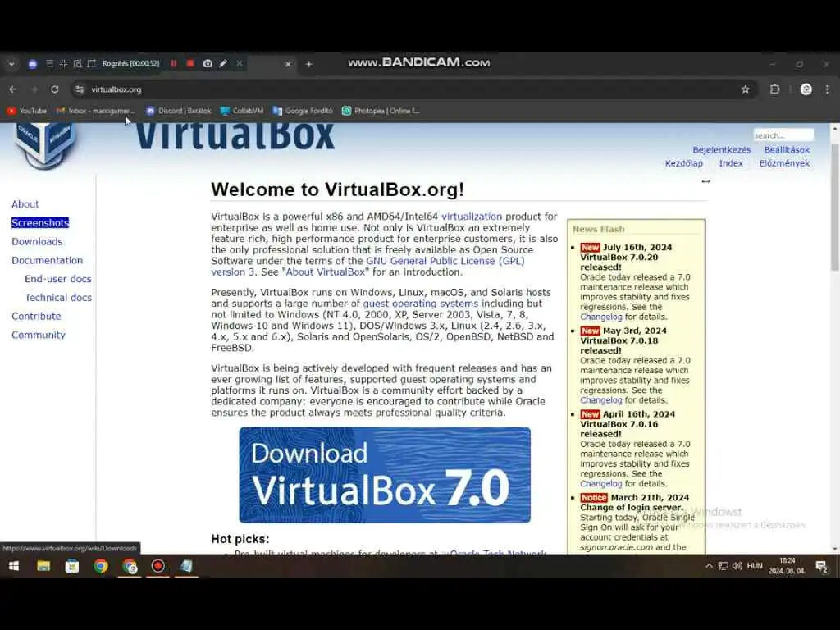Open the Chrome extensions puzzle icon
Screen dimensions: 840x630
[774, 89]
